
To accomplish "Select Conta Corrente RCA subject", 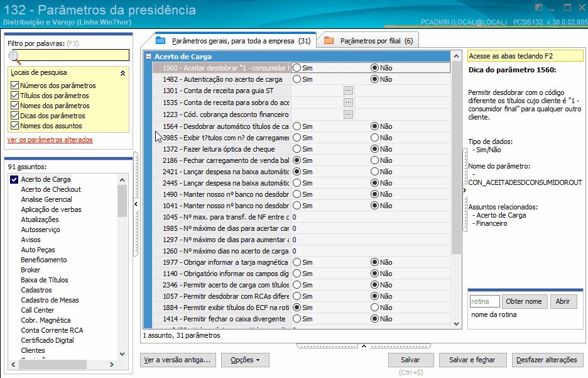I will click(x=52, y=330).
